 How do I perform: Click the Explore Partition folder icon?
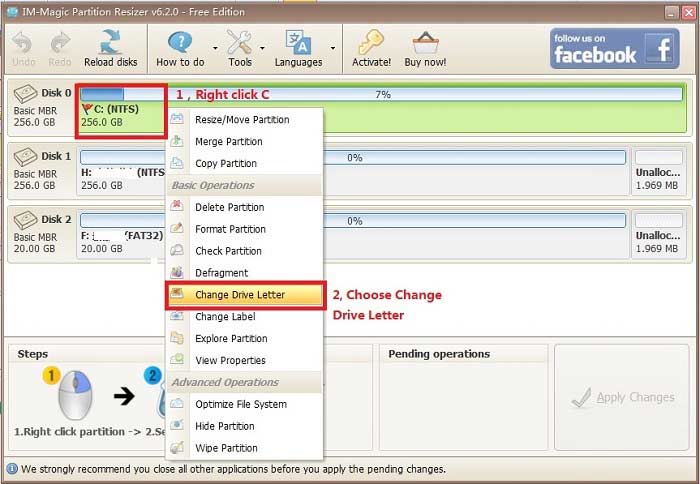177,338
